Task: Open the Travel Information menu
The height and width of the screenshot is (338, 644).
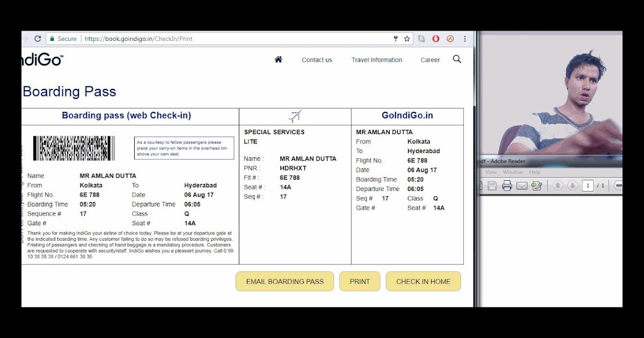Action: [x=377, y=60]
